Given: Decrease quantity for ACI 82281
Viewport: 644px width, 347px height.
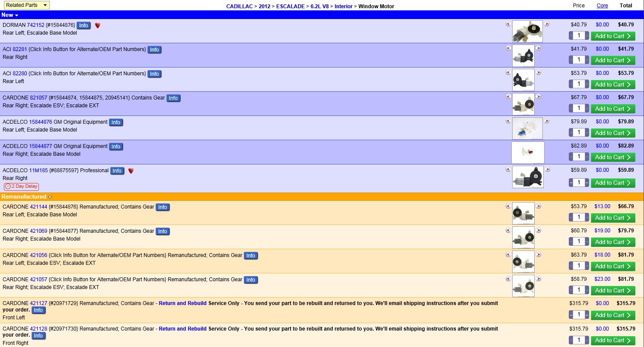Looking at the screenshot, I should 571,60.
